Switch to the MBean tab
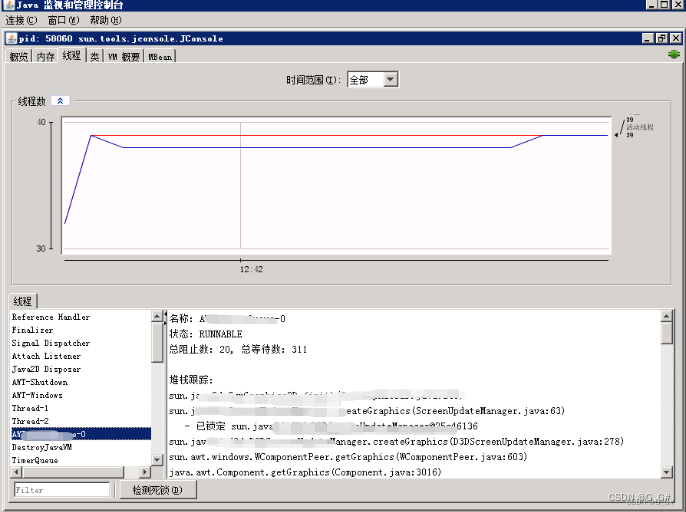Image resolution: width=686 pixels, height=512 pixels. (160, 57)
